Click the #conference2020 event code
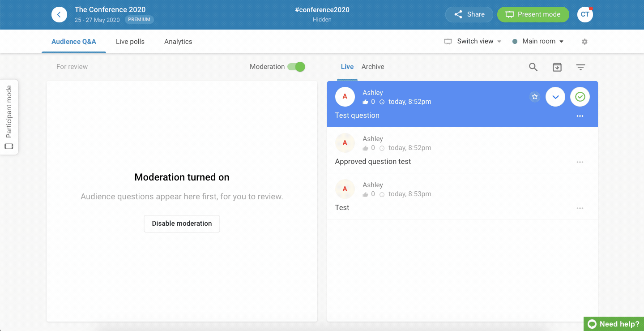The image size is (644, 331). pyautogui.click(x=322, y=10)
